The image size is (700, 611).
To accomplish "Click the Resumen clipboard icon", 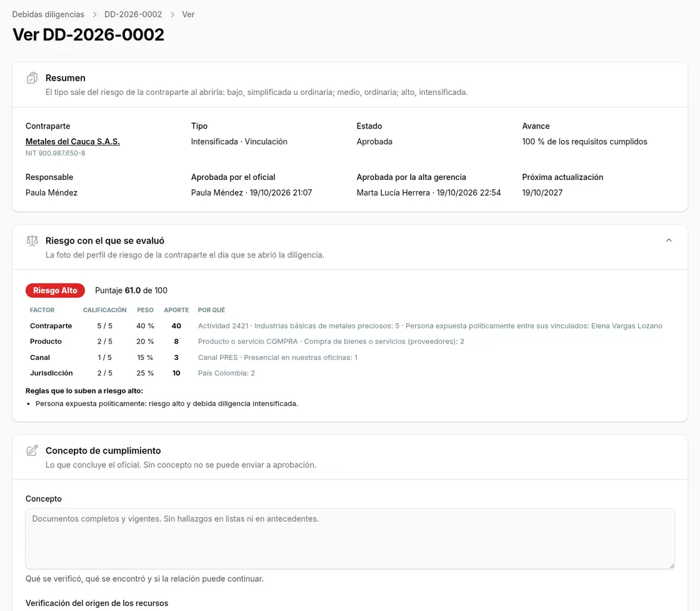I will (32, 78).
